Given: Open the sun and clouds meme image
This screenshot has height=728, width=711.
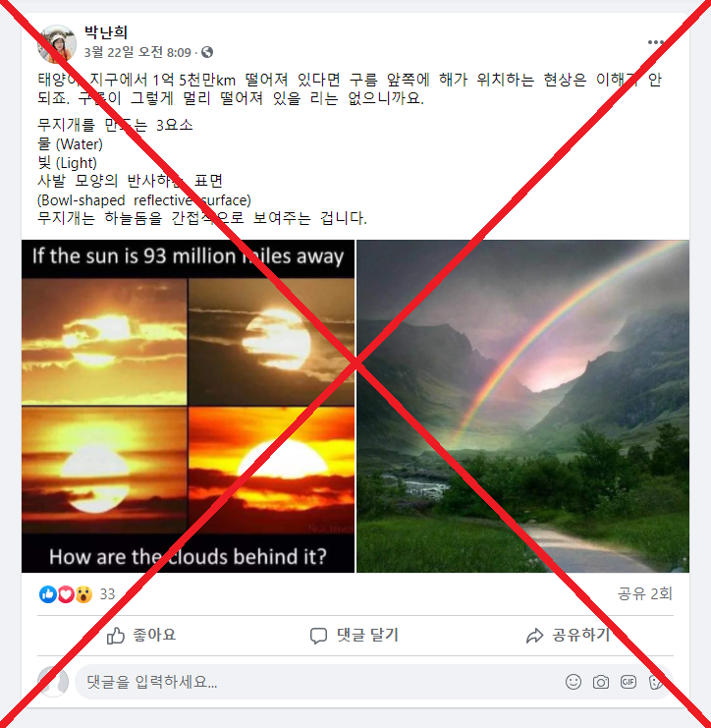Looking at the screenshot, I should click(x=188, y=406).
